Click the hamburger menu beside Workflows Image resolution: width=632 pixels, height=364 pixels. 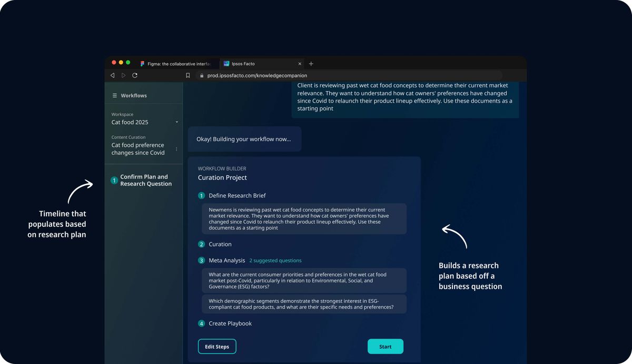tap(115, 96)
